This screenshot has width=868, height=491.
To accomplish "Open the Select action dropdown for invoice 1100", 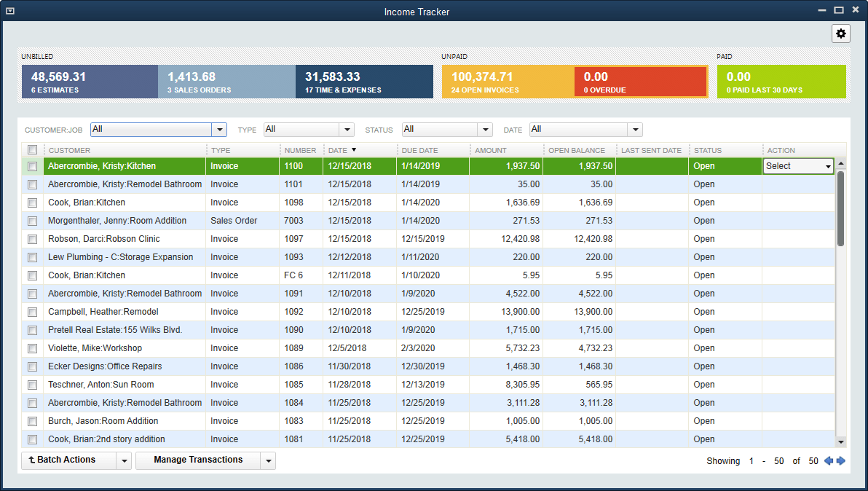I will tap(828, 166).
